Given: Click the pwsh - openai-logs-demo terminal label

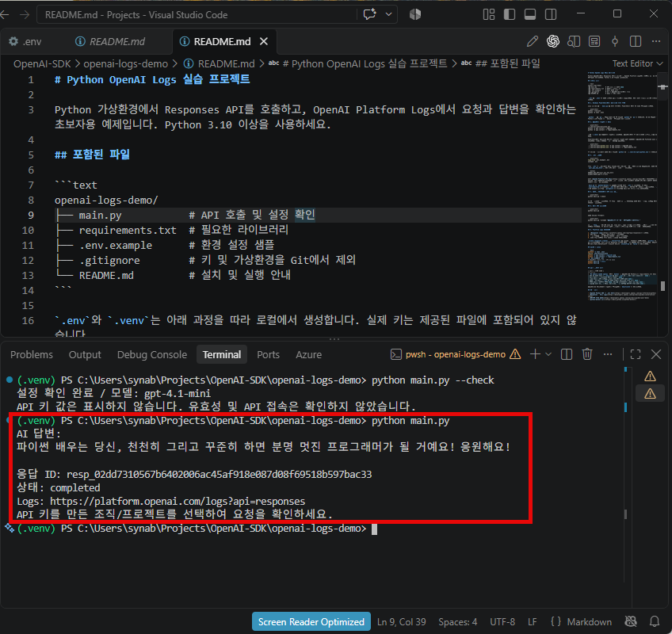Looking at the screenshot, I should pos(455,354).
